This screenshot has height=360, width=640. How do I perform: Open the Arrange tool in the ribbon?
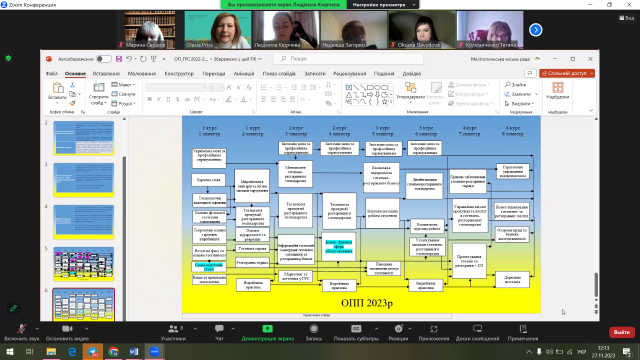click(410, 91)
